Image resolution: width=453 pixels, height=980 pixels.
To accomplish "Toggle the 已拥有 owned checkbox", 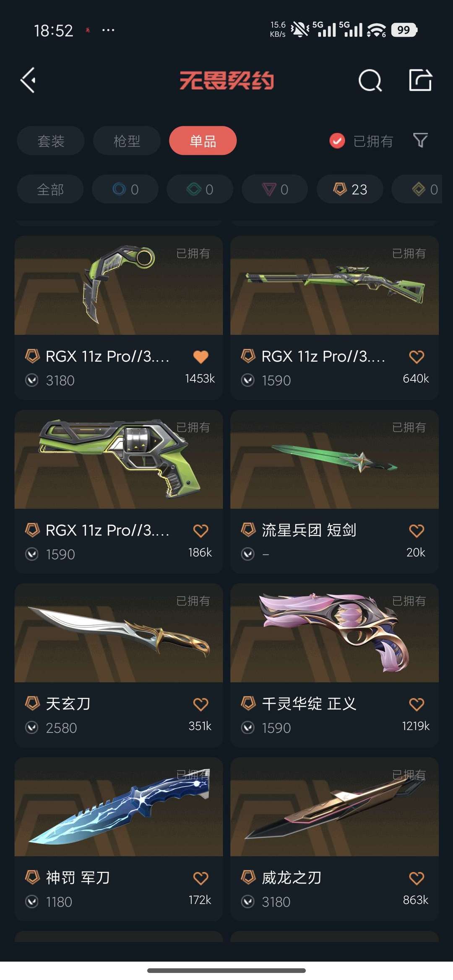I will 337,141.
